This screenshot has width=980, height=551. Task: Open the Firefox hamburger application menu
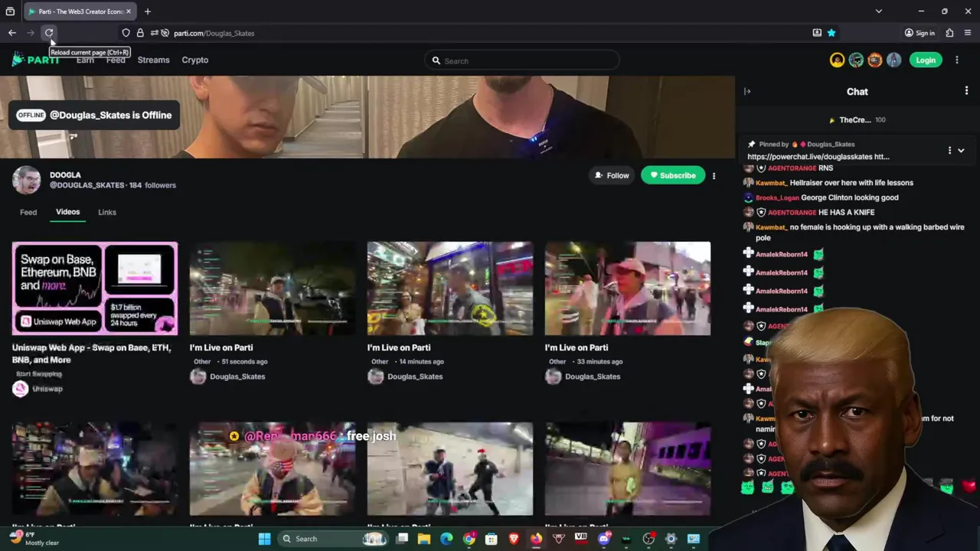point(968,33)
